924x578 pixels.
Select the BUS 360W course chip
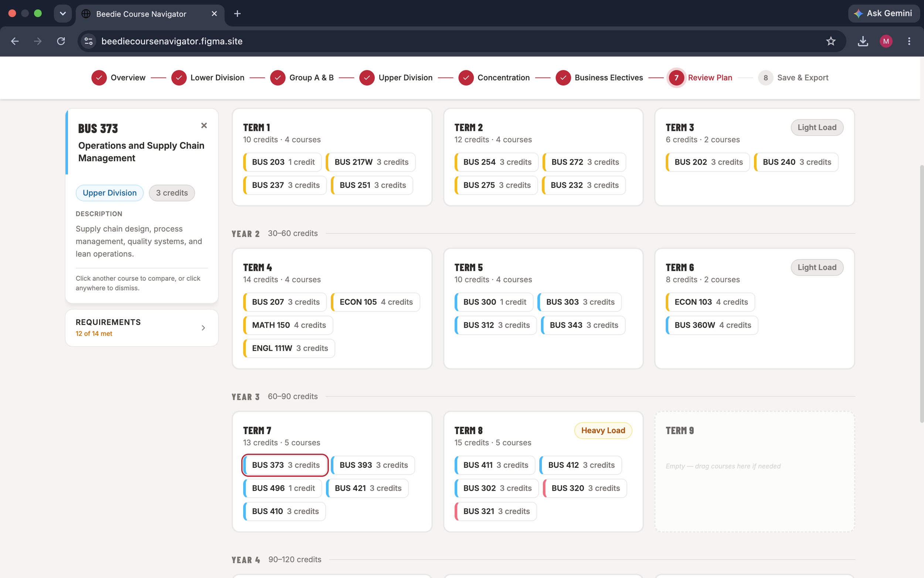pyautogui.click(x=712, y=325)
